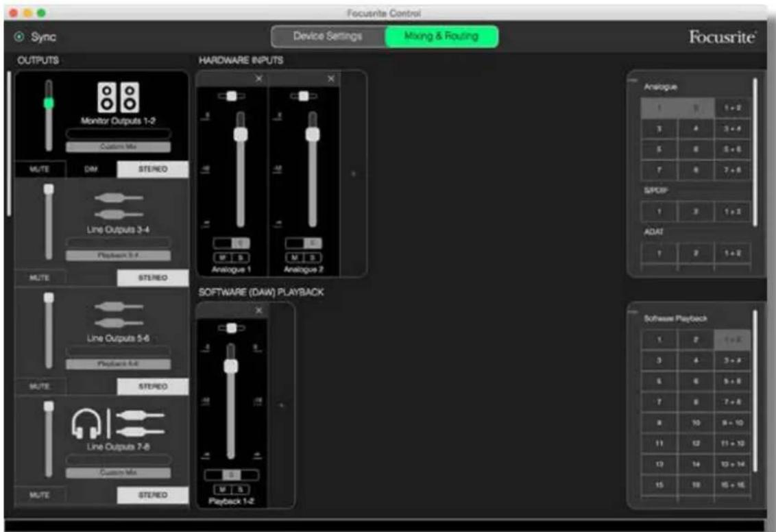Add a hardware input channel with plus
This screenshot has width=776, height=532.
coord(353,173)
